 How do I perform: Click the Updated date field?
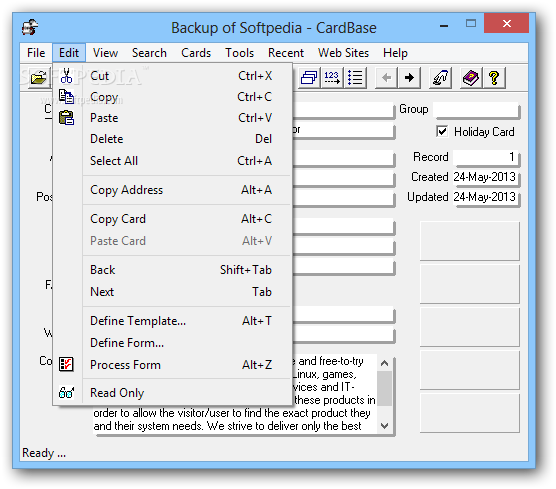485,197
